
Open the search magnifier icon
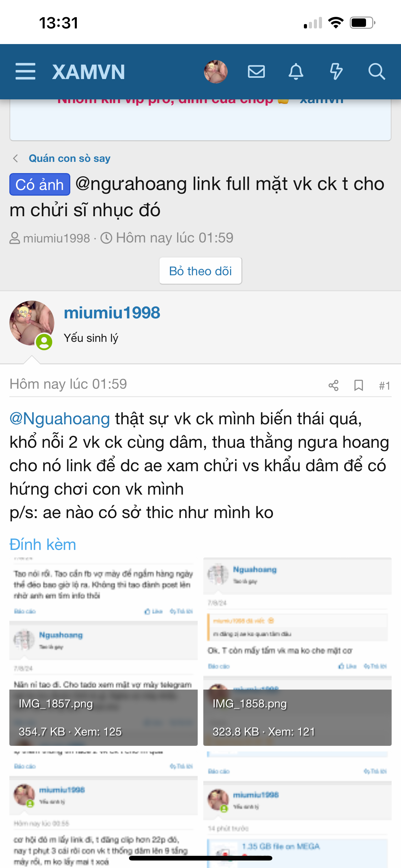376,72
